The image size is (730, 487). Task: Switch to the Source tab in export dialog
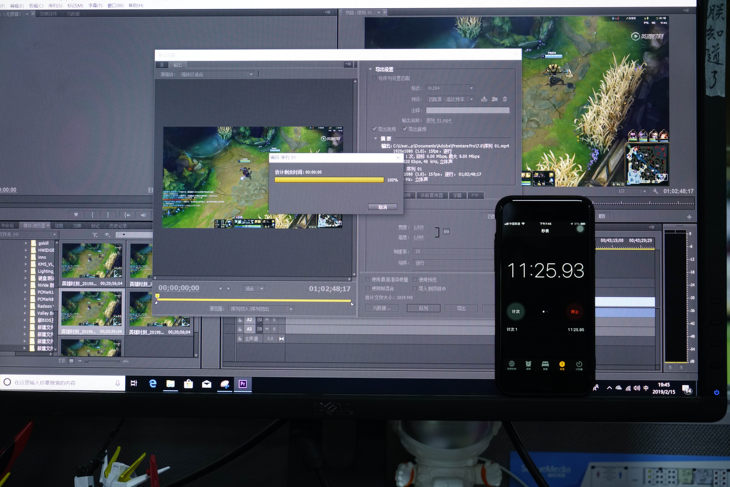[162, 65]
